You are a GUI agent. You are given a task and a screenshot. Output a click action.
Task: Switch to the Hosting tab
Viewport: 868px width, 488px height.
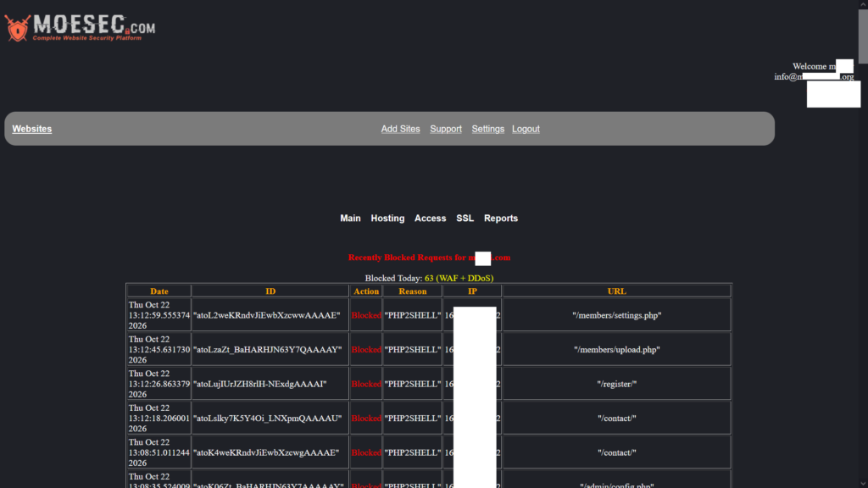tap(387, 219)
